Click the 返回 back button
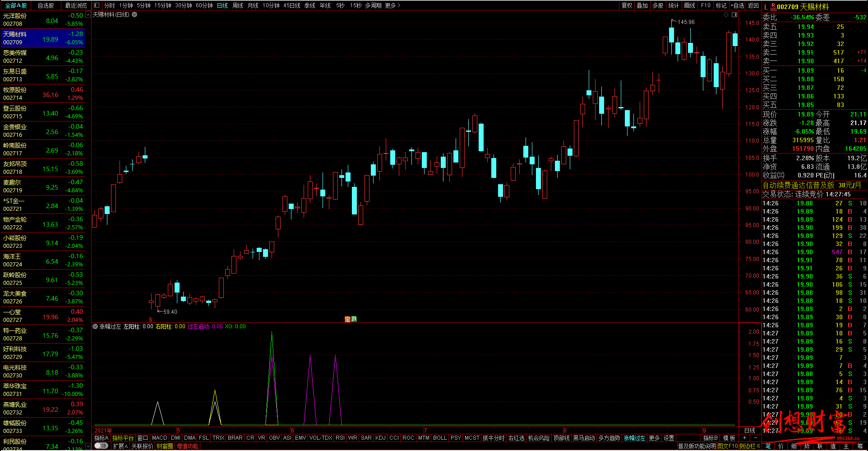The height and width of the screenshot is (451, 868). 753,5
